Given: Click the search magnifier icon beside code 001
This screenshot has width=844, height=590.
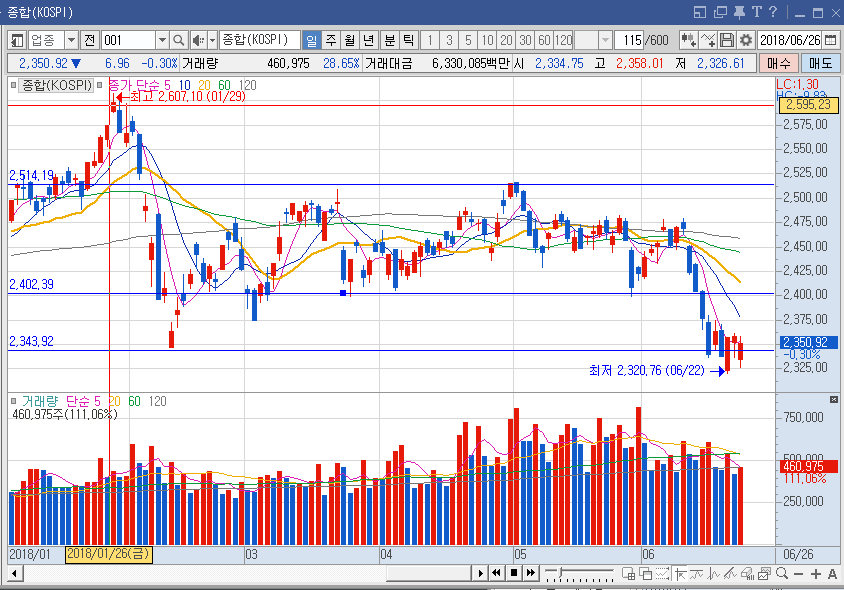Looking at the screenshot, I should click(x=179, y=40).
